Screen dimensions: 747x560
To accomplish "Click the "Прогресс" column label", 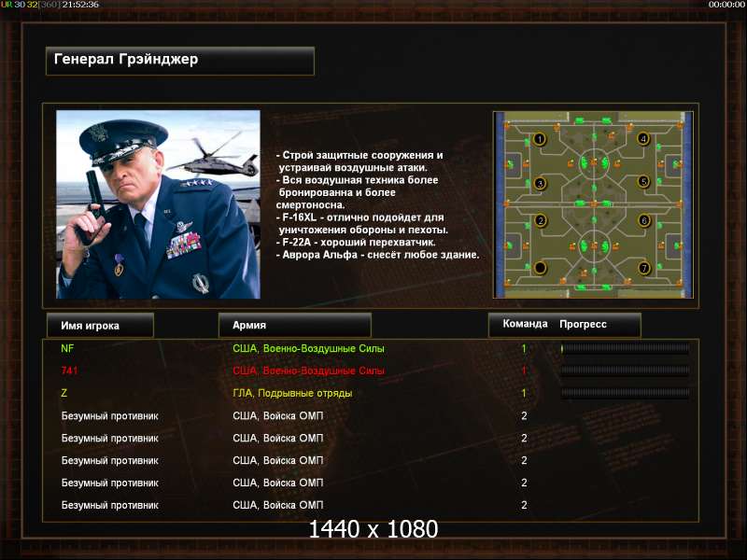I will pyautogui.click(x=583, y=324).
